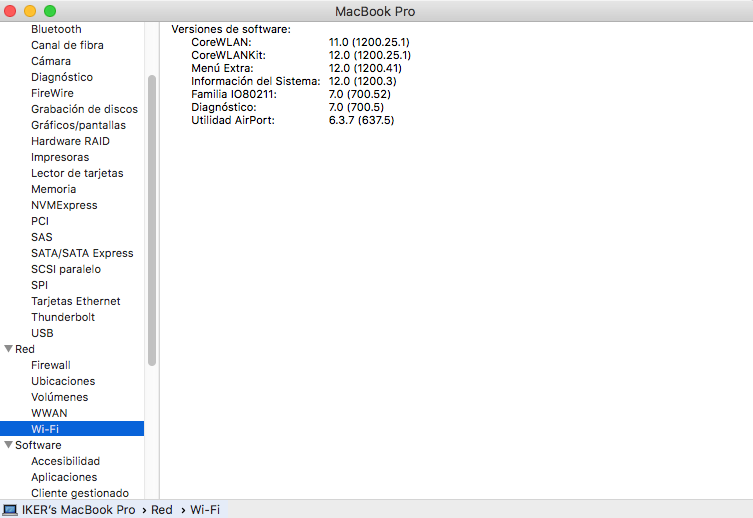Viewport: 753px width, 518px height.
Task: Open the WWAN entry
Action: [x=49, y=413]
